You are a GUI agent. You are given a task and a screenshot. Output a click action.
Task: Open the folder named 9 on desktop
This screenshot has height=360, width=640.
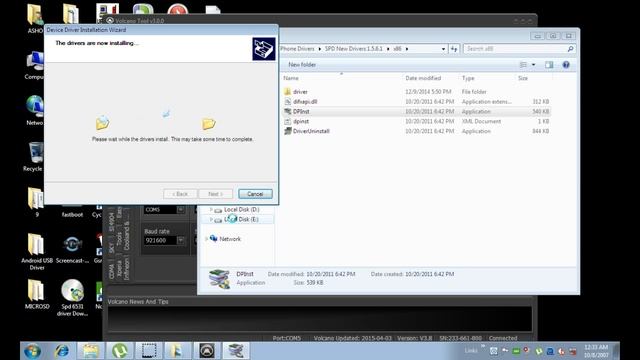(x=36, y=202)
